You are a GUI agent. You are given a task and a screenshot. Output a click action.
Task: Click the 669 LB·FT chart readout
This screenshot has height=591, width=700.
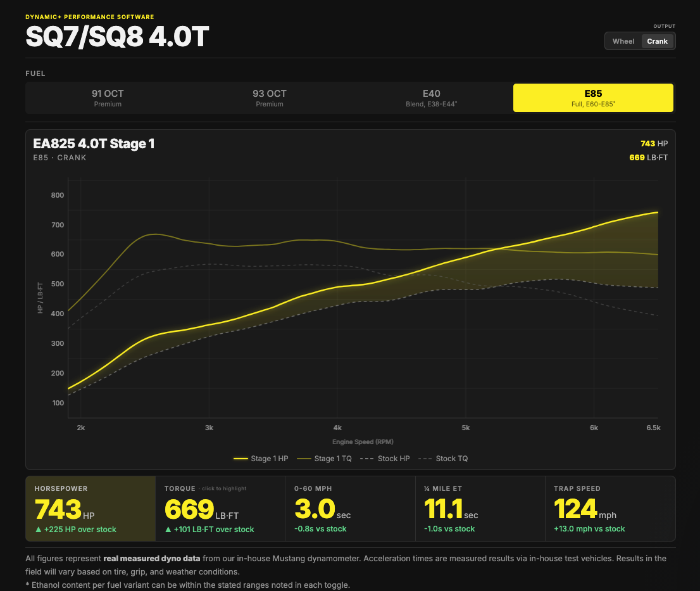(648, 158)
